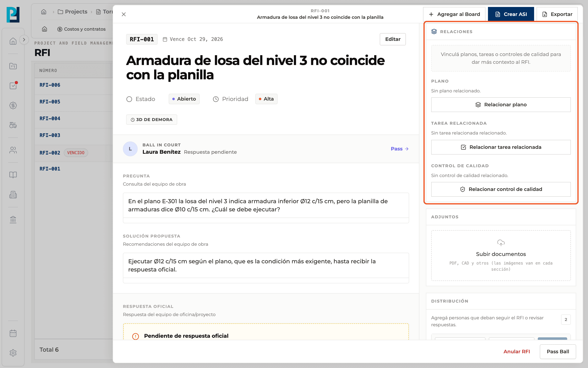Click Anular RFI link
This screenshot has height=368, width=588.
(517, 351)
